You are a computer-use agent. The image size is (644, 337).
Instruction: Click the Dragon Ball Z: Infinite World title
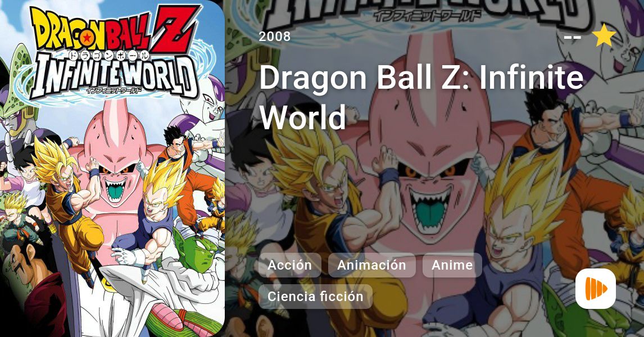(x=421, y=97)
